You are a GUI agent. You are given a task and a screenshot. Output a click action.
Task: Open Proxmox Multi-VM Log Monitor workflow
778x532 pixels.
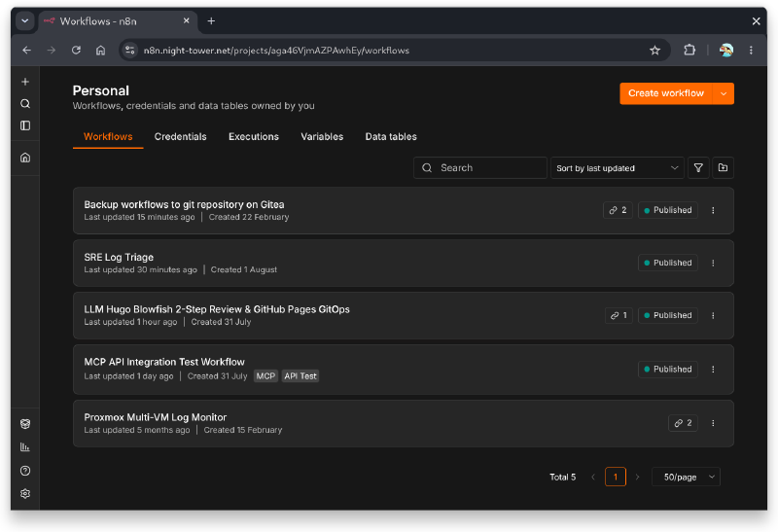pos(156,417)
